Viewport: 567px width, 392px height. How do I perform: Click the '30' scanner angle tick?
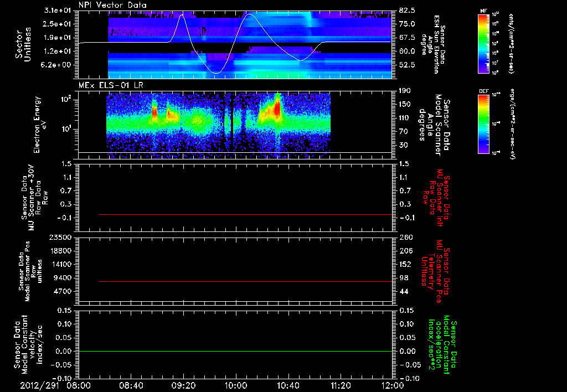[404, 146]
